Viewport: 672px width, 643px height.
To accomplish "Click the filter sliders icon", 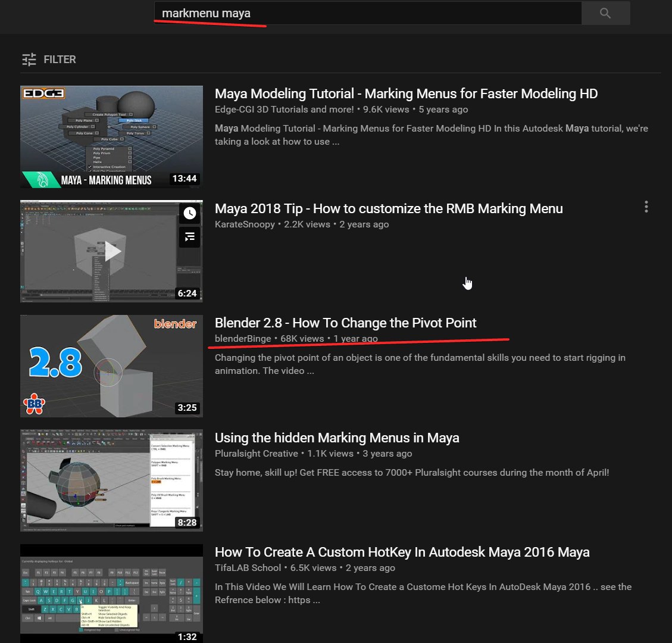I will (29, 59).
